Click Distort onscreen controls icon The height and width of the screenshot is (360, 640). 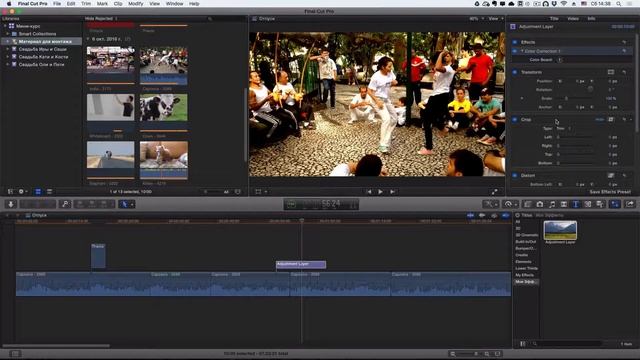pyautogui.click(x=611, y=176)
